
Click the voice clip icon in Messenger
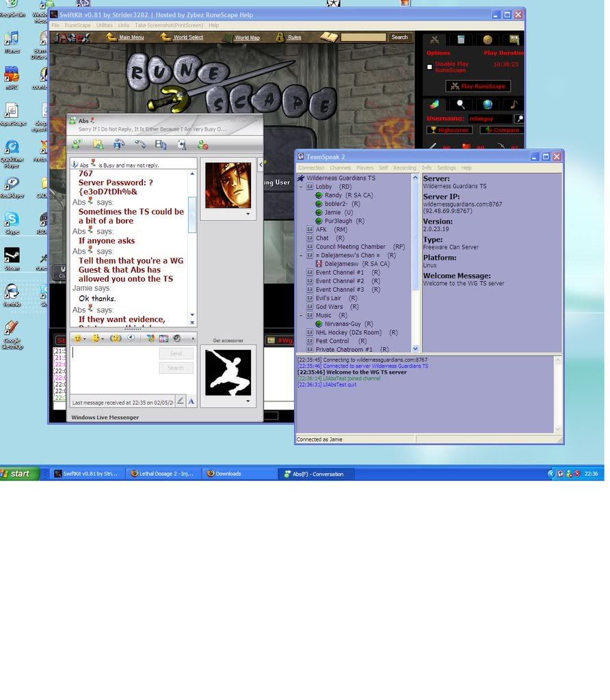click(131, 338)
